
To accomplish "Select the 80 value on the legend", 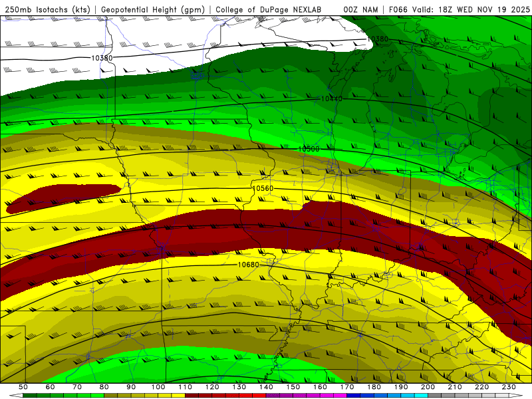I will (x=104, y=387).
